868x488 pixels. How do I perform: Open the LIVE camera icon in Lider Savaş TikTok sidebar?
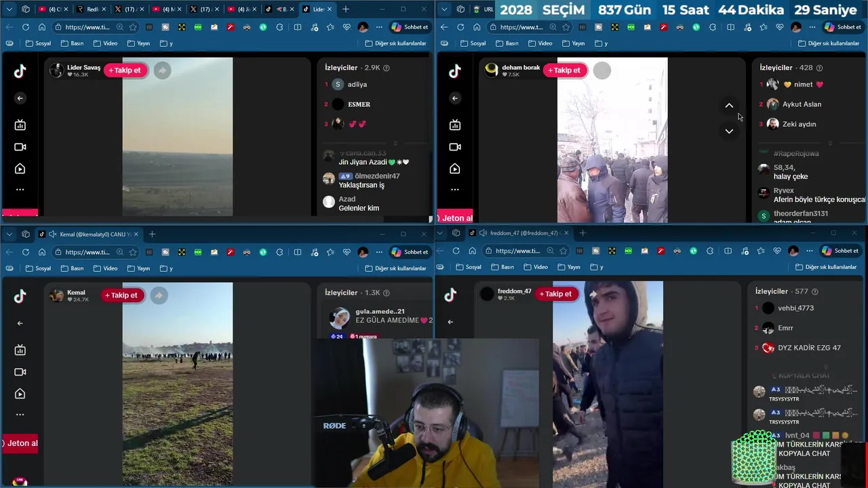(x=20, y=147)
